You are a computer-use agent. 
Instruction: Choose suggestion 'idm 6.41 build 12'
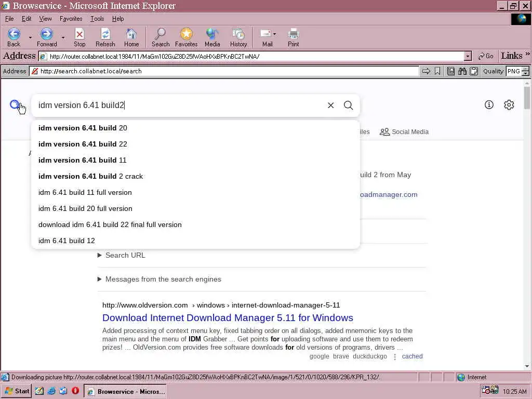(195, 241)
